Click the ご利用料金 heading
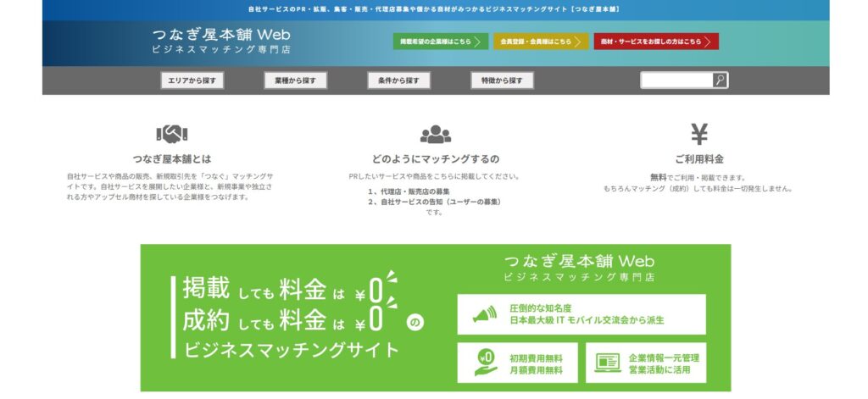The width and height of the screenshot is (868, 399). pos(699,158)
